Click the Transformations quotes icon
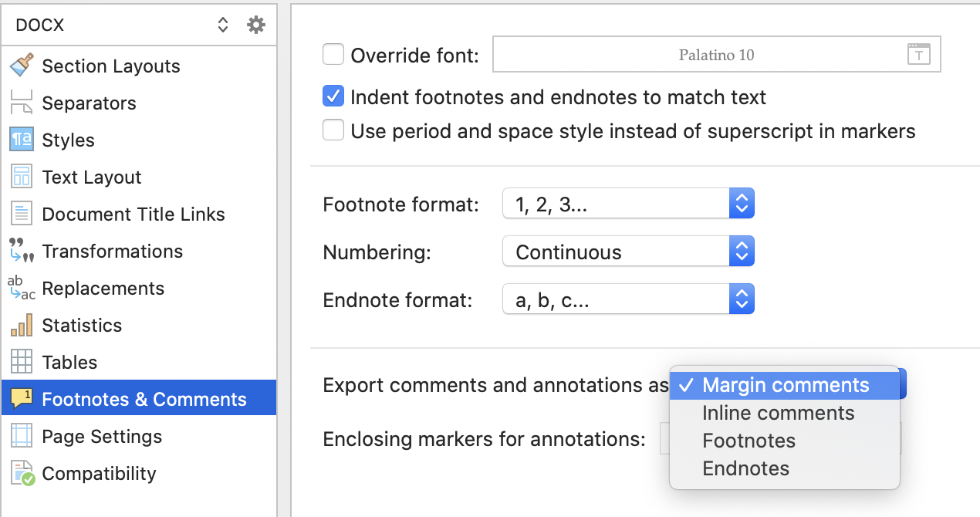 (x=22, y=251)
